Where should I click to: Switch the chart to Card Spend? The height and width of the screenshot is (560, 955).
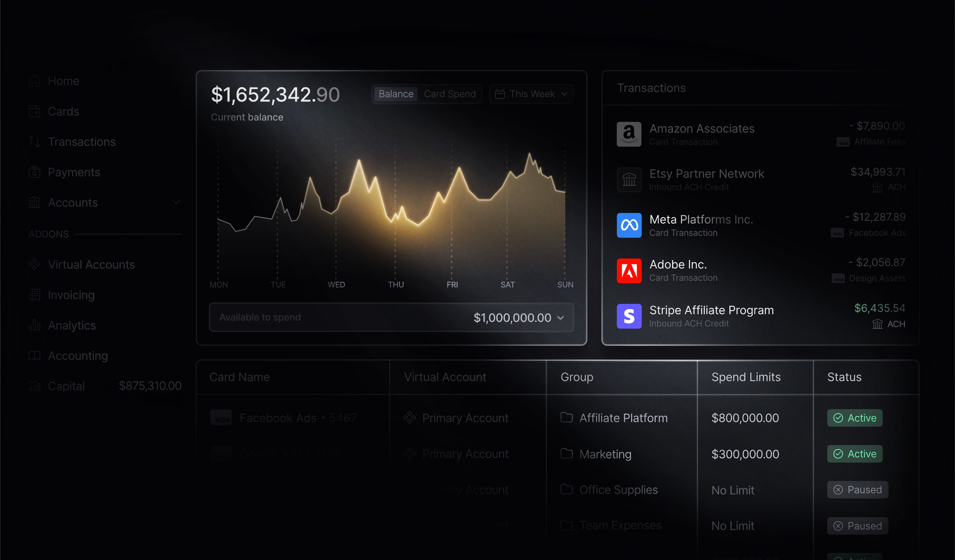coord(450,94)
